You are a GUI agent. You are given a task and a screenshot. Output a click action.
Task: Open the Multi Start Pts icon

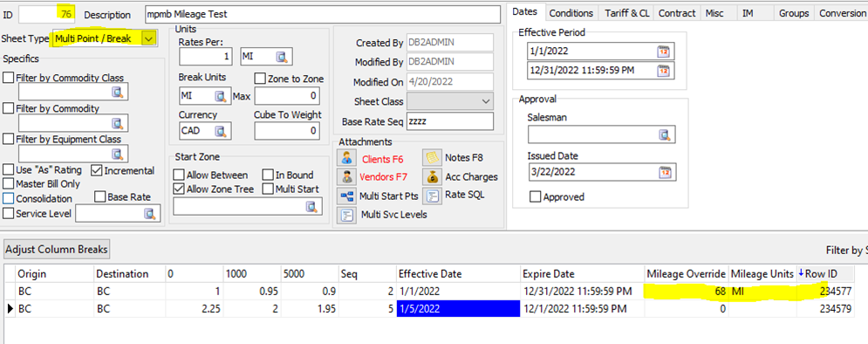coord(347,196)
